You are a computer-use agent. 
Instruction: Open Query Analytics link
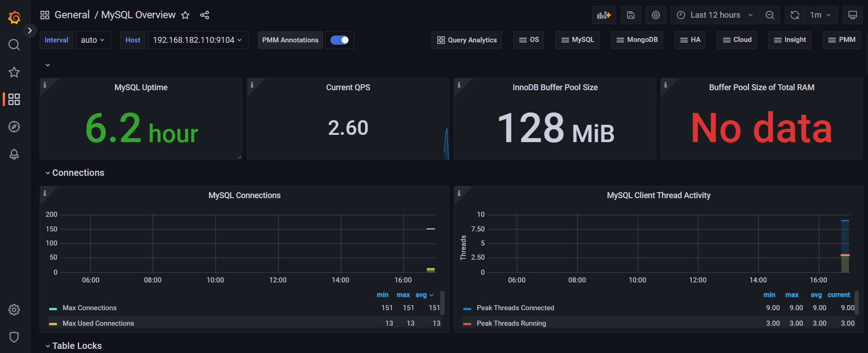(467, 40)
